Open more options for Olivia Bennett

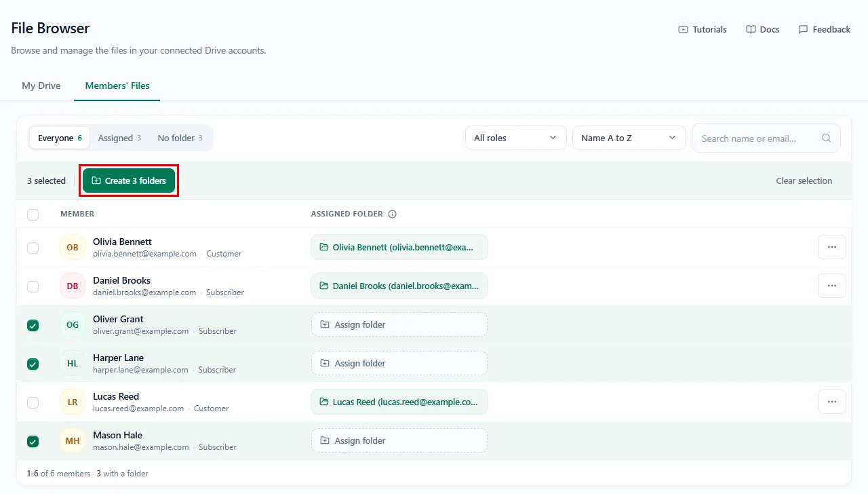[832, 247]
